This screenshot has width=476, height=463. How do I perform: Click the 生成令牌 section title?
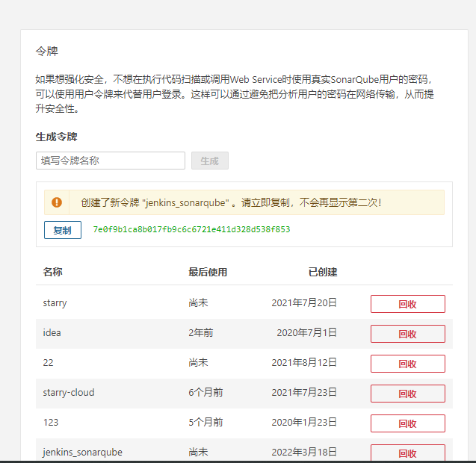57,137
